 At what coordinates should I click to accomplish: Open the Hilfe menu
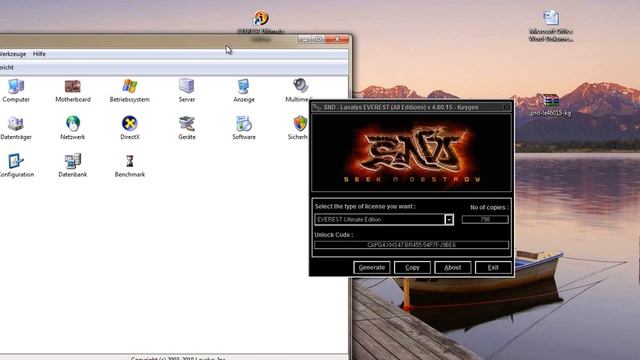click(x=39, y=54)
